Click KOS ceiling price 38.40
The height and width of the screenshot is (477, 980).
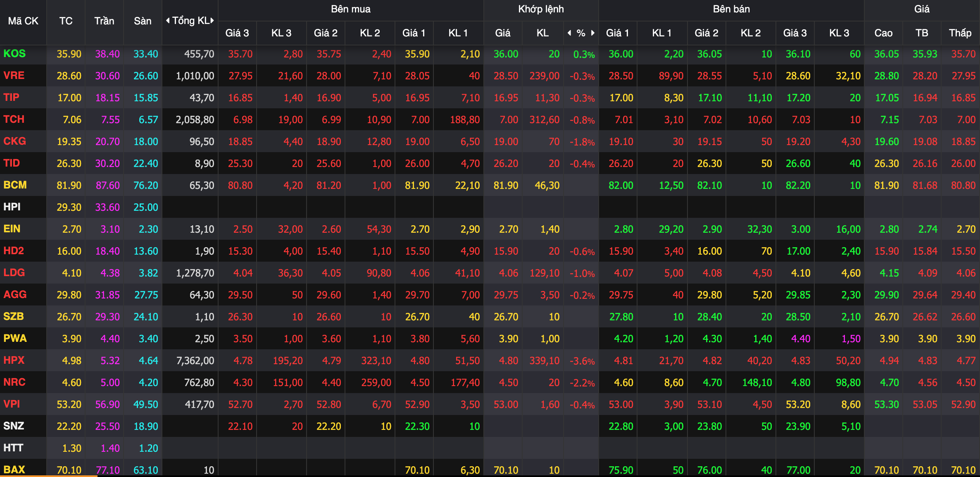[107, 54]
